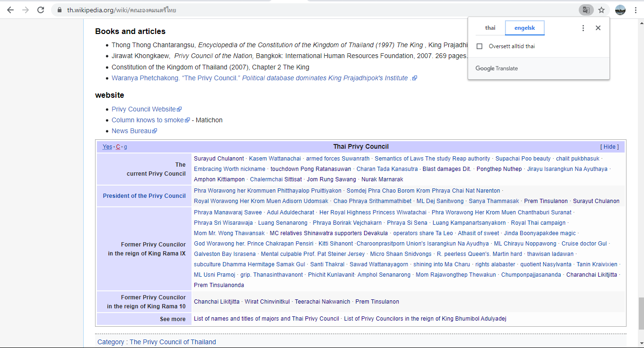This screenshot has height=348, width=644.
Task: Click the browser forward arrow
Action: tap(26, 10)
